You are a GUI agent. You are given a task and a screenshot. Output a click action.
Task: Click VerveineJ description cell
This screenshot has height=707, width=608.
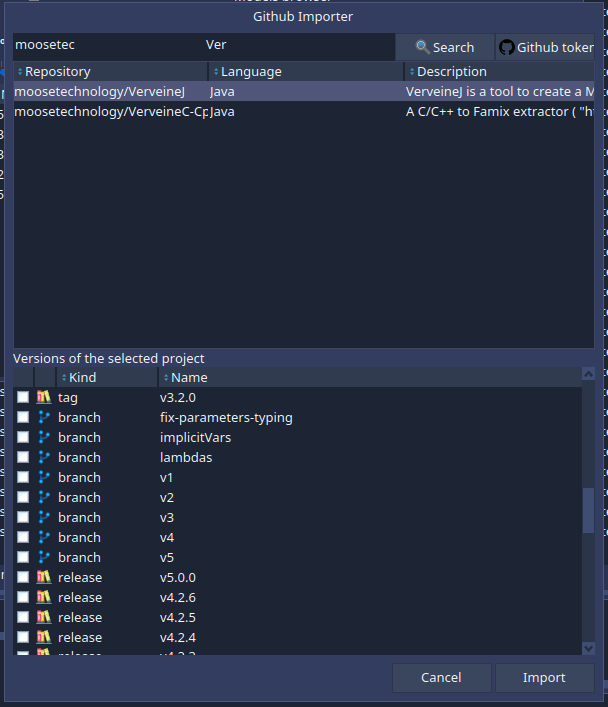pyautogui.click(x=499, y=92)
